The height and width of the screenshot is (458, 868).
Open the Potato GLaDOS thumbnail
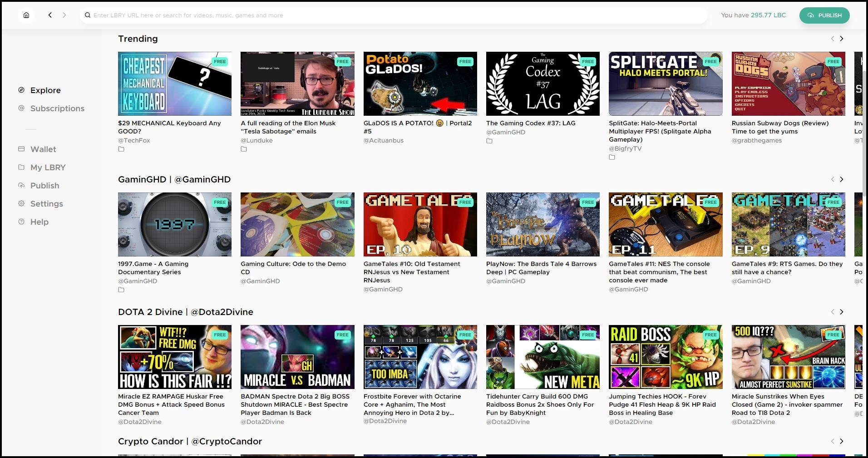click(420, 84)
